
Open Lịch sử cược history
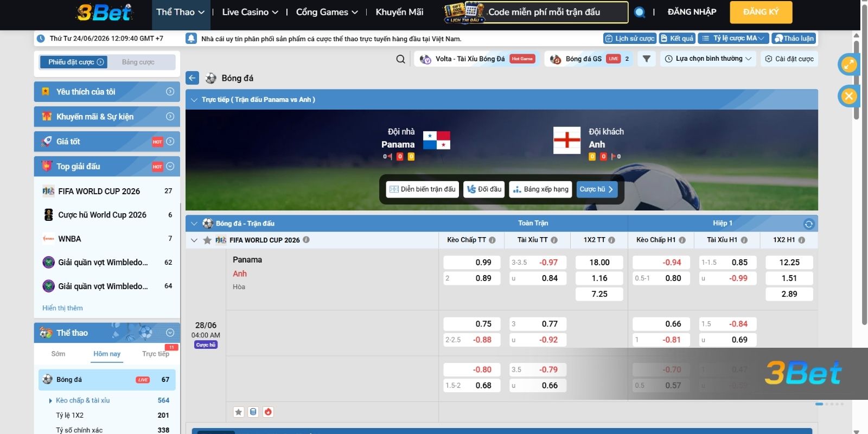tap(629, 39)
